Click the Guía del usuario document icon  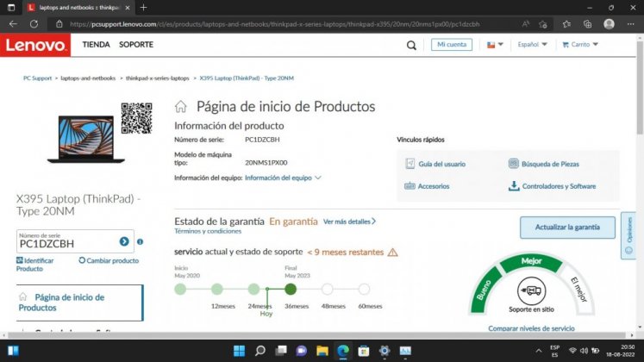410,164
